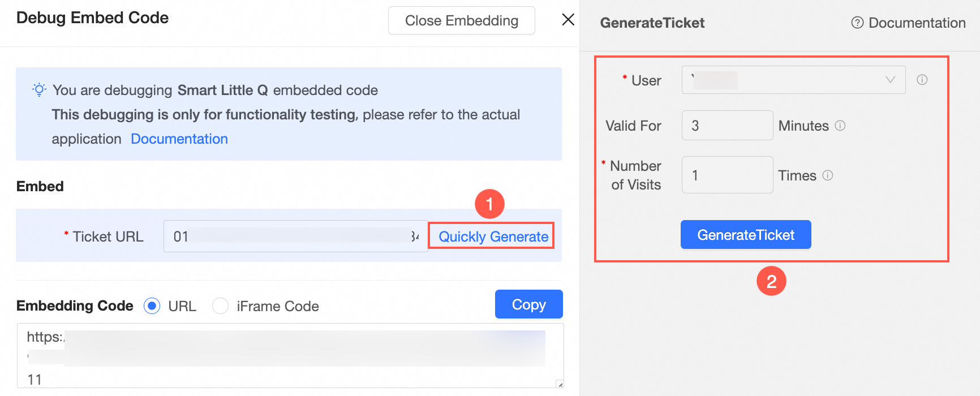
Task: Select the iFrame Code option
Action: pos(220,306)
